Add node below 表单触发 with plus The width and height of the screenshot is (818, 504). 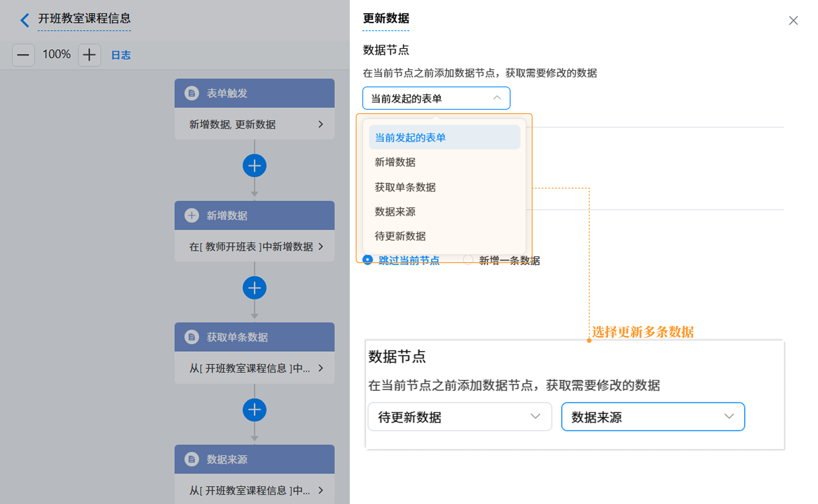coord(255,166)
